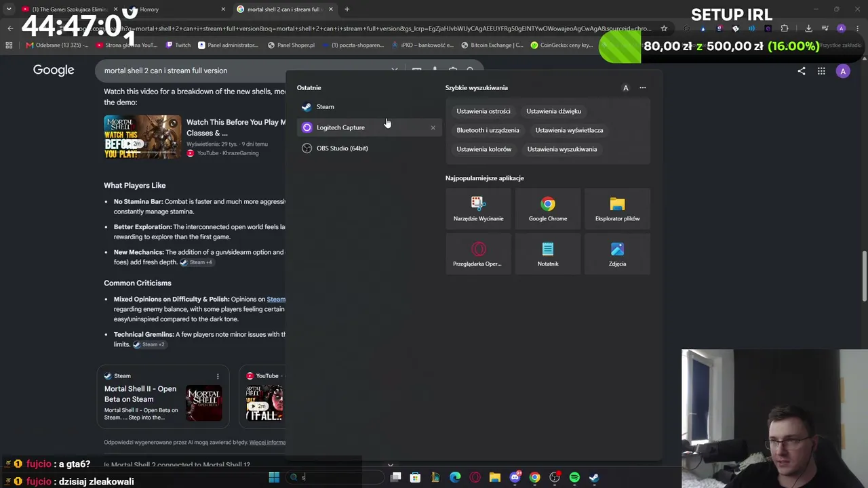Launch Przeglądarka Opera app tile
This screenshot has width=868, height=488.
479,253
